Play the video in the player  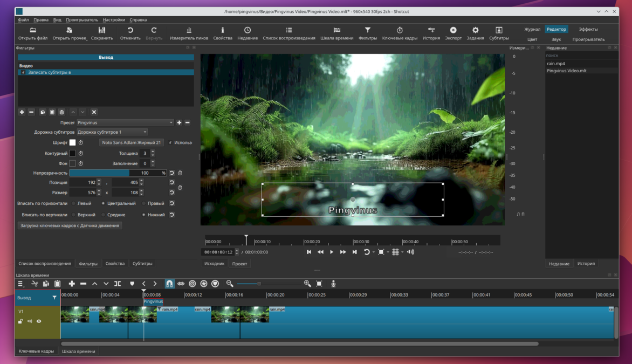pos(332,252)
